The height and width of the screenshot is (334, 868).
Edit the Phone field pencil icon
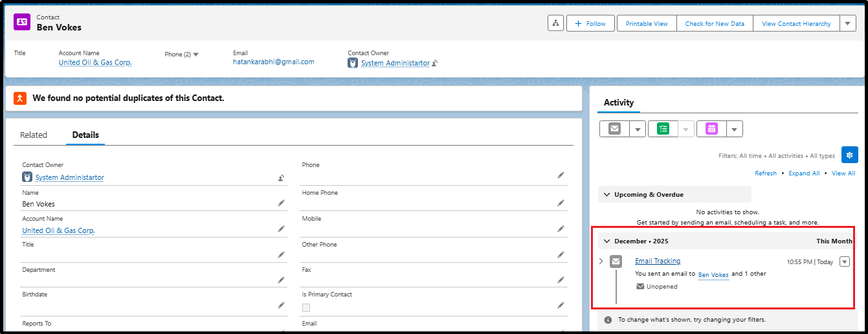(561, 175)
